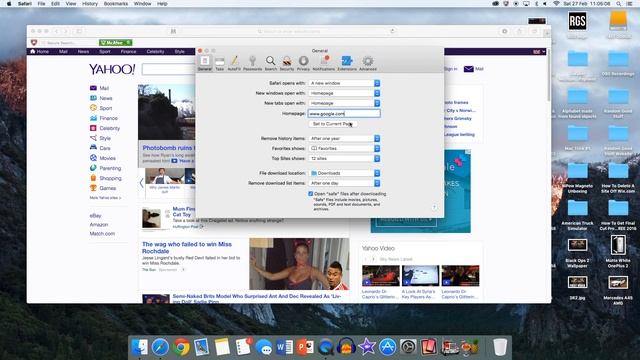Launch Microsoft Word from the Dock

pos(284,347)
